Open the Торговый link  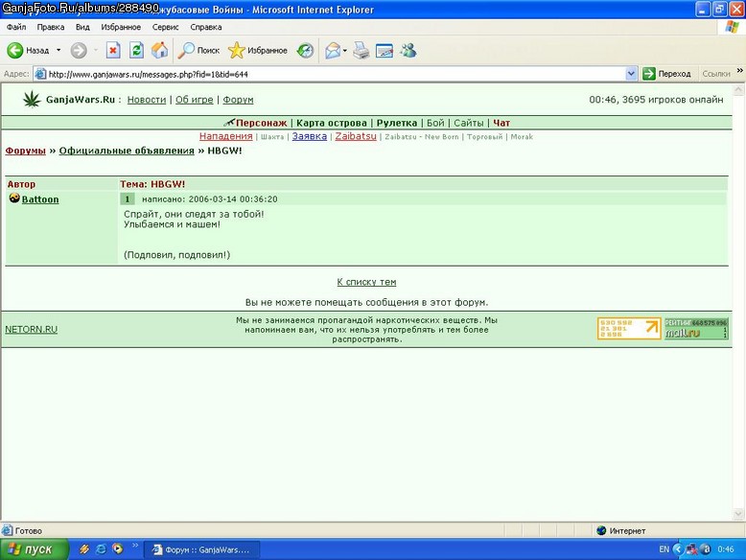(484, 136)
